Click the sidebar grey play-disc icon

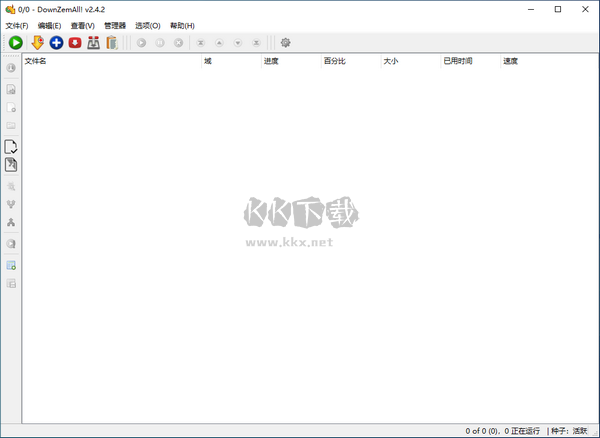(x=11, y=244)
